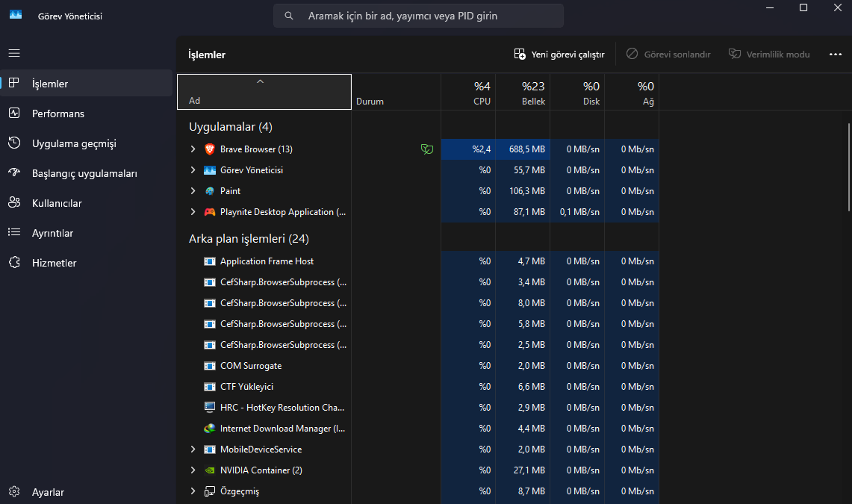Select the Internet Download Manager row
Screen dimensions: 852x504
click(418, 429)
